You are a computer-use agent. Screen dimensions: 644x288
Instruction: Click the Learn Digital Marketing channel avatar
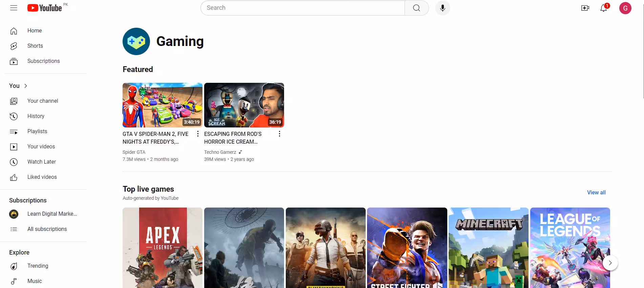(14, 214)
